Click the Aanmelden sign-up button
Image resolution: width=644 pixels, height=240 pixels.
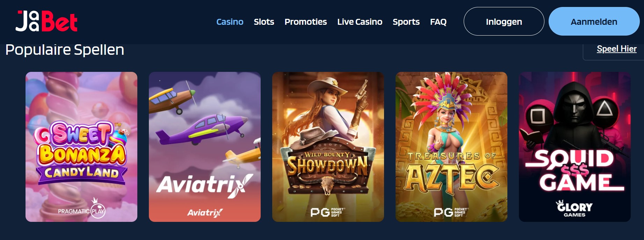[x=594, y=21]
